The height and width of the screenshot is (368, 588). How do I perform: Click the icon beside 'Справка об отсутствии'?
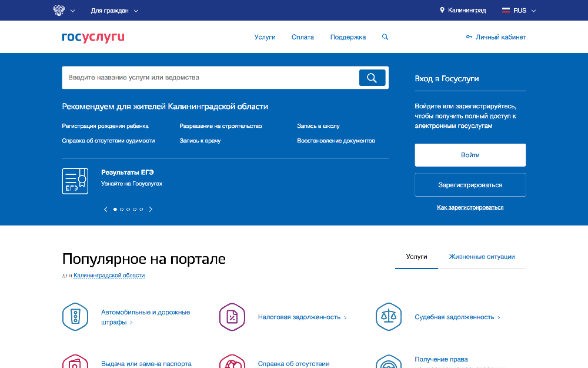coord(232,362)
